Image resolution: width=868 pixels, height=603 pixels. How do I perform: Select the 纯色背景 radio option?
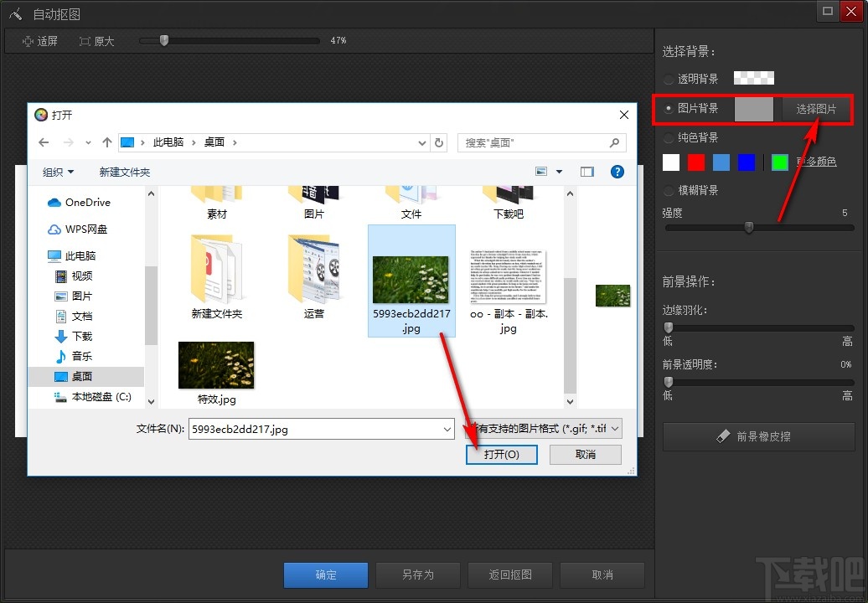tap(669, 137)
